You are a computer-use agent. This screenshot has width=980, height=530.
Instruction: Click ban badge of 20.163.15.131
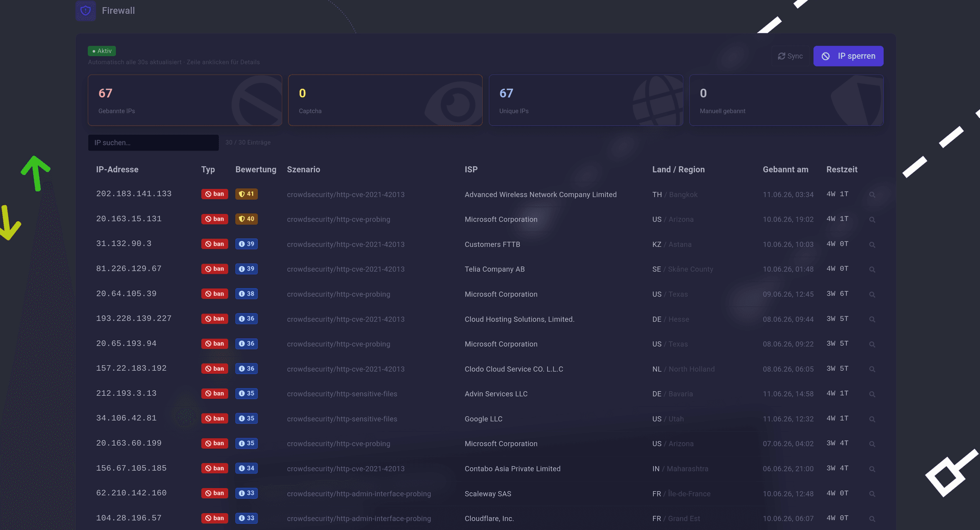coord(214,219)
